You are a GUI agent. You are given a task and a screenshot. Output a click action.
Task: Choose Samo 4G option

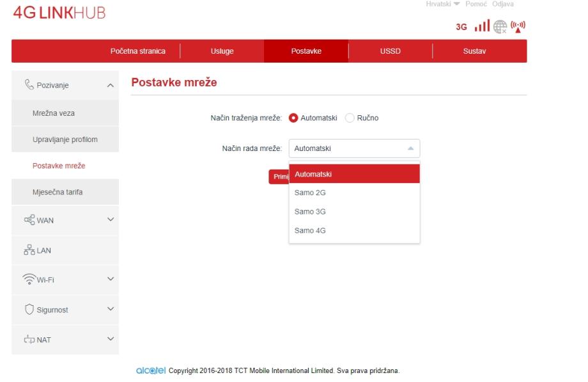[x=354, y=230]
